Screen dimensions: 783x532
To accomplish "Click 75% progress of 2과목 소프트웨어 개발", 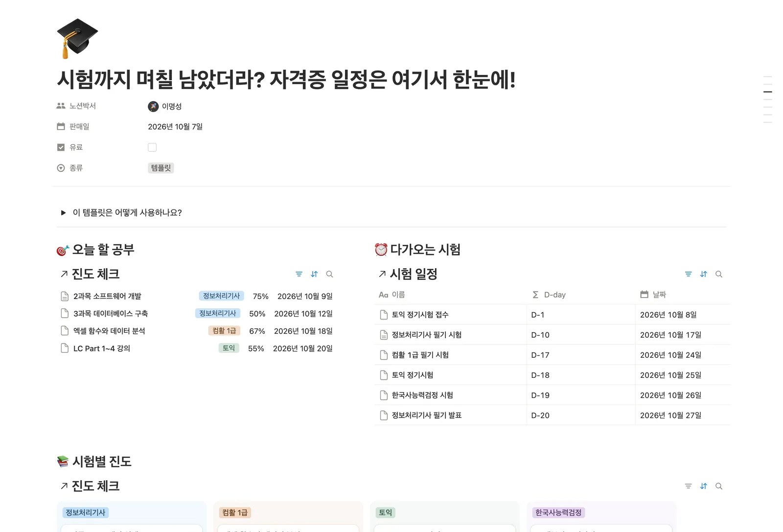I will pyautogui.click(x=260, y=296).
